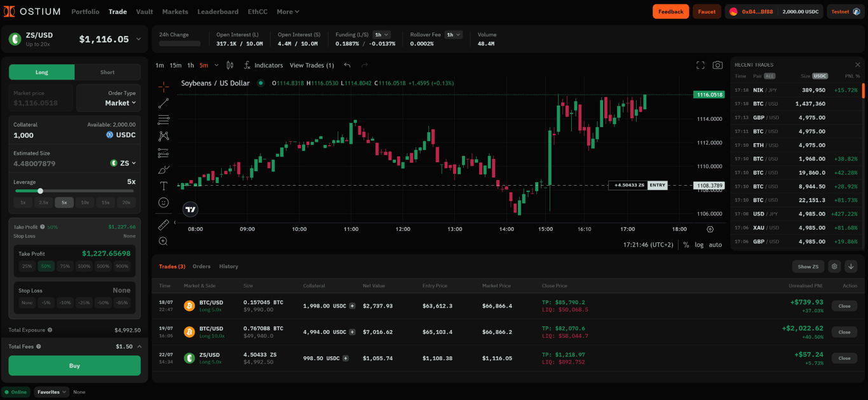This screenshot has height=400, width=868.
Task: Click the Total Exposure info icon
Action: coord(50,330)
